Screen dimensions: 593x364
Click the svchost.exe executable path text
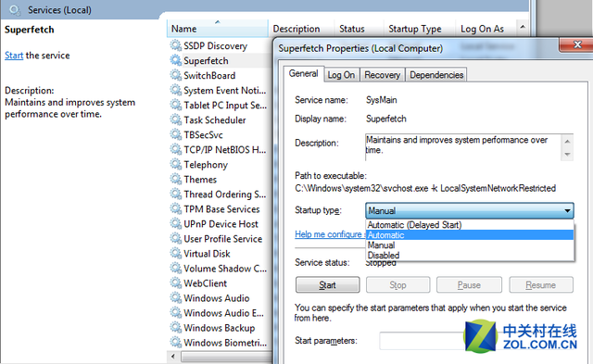tap(425, 188)
